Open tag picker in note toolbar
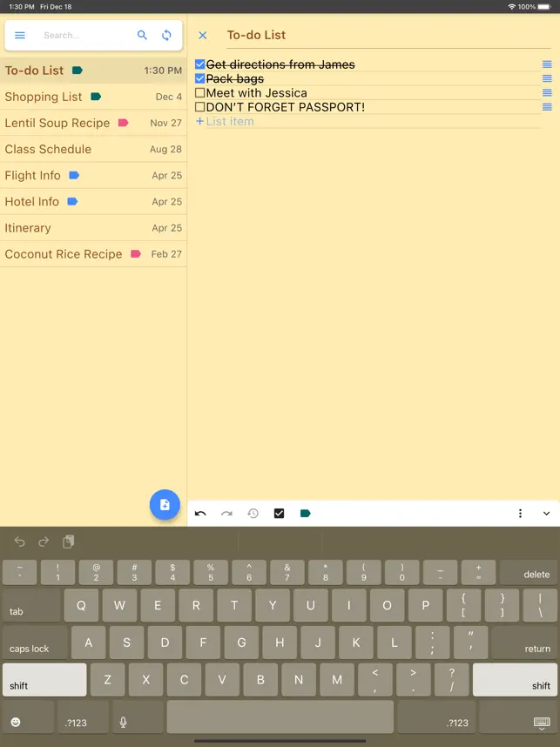This screenshot has width=560, height=747. [x=306, y=513]
